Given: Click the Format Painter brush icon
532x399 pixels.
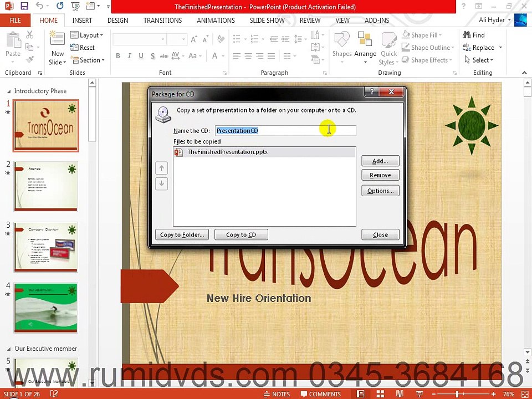Looking at the screenshot, I should pyautogui.click(x=29, y=60).
